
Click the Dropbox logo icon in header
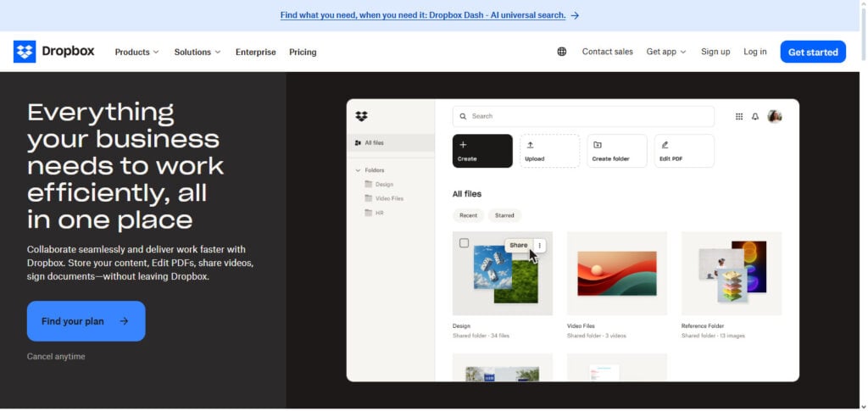tap(25, 52)
